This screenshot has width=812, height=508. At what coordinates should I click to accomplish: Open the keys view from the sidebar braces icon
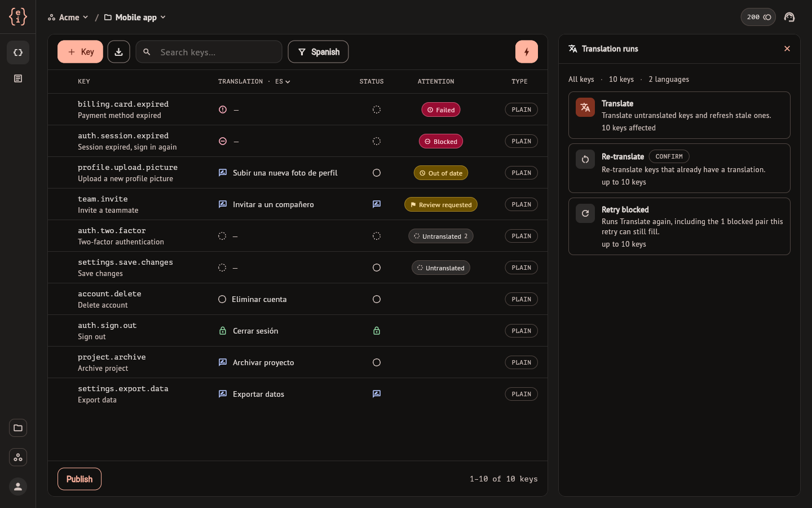coord(18,52)
